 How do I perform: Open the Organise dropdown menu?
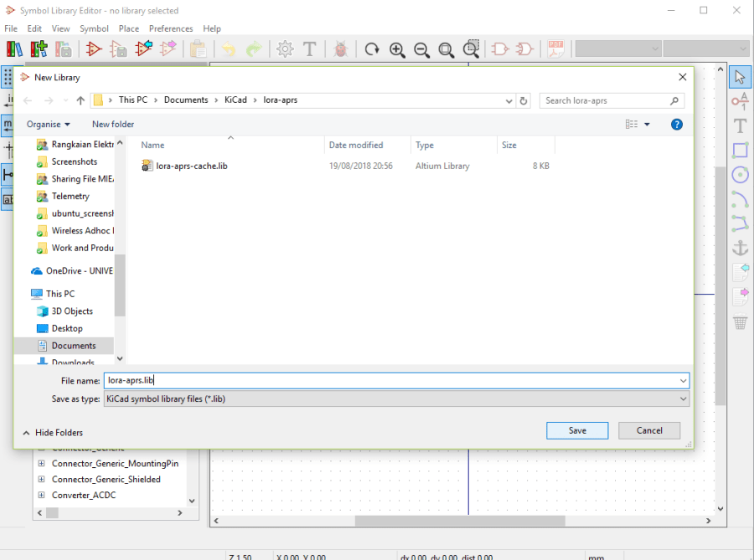pos(48,124)
